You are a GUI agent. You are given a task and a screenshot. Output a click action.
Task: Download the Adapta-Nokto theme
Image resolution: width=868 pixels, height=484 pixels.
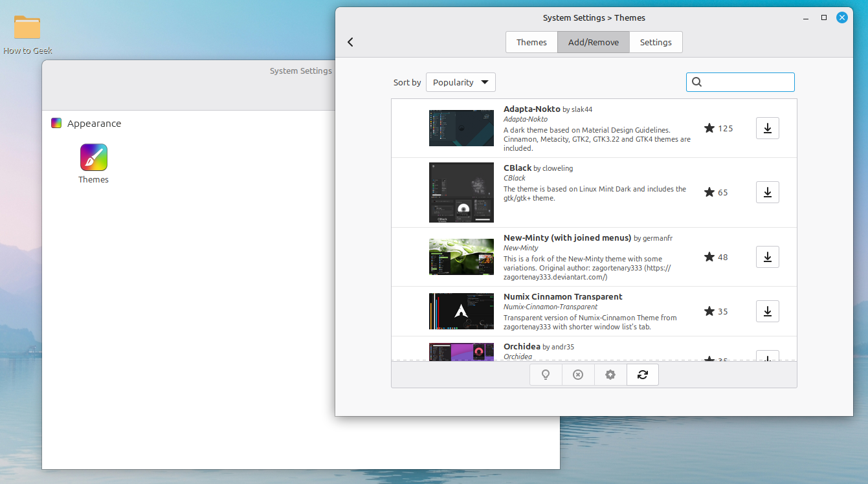767,128
